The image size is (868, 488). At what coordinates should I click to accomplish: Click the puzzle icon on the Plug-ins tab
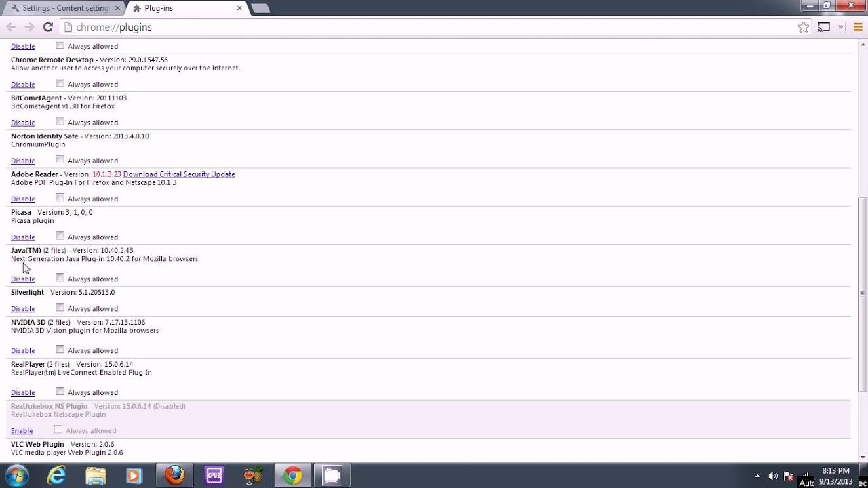click(x=138, y=8)
